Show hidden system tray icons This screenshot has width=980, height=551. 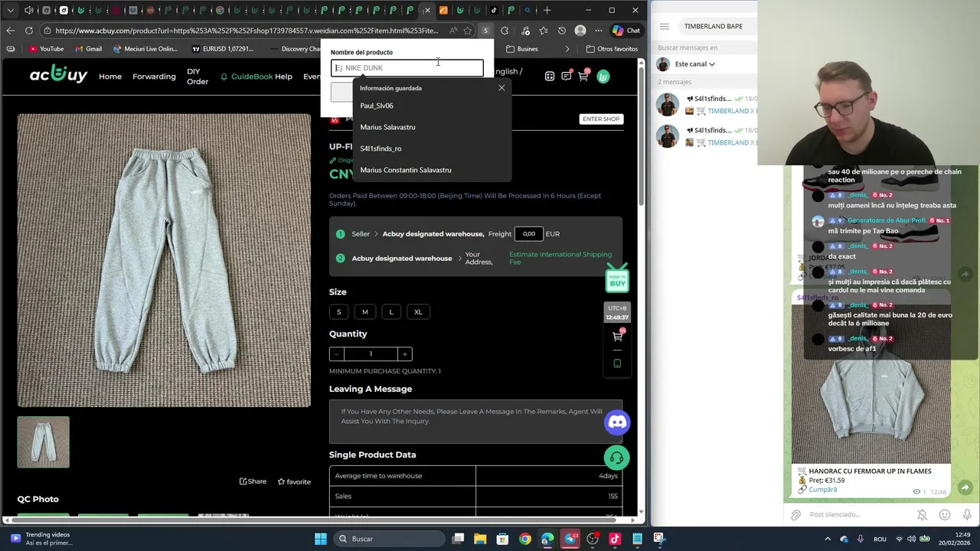pos(828,539)
